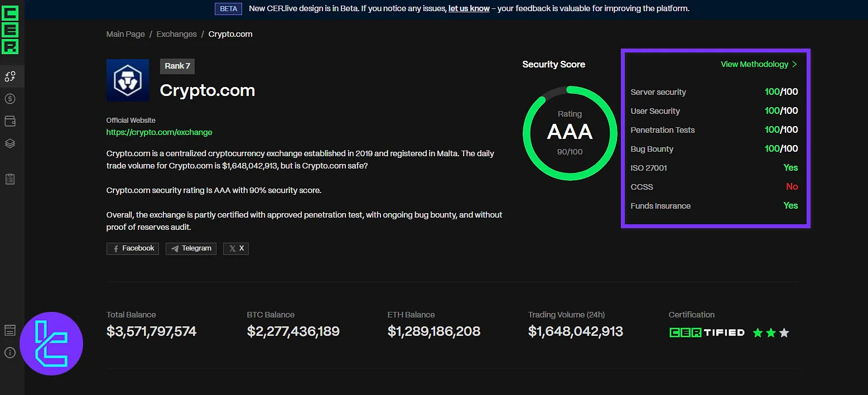Screen dimensions: 868x395
Task: Open View Methodology link
Action: click(754, 64)
